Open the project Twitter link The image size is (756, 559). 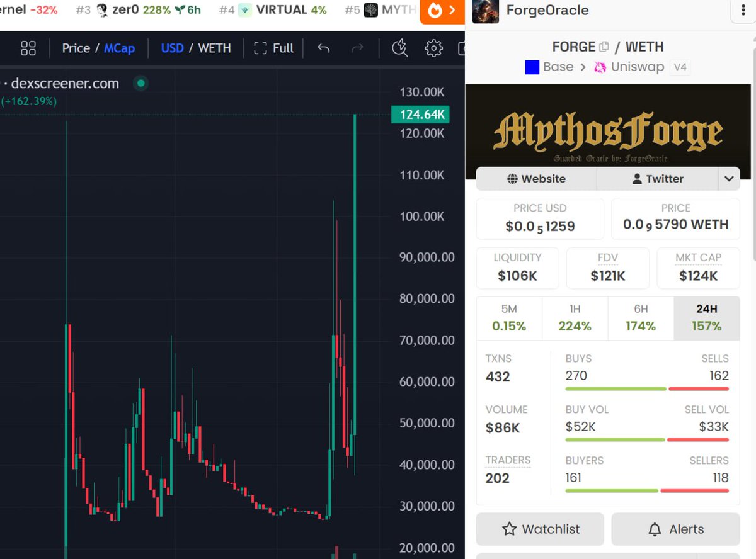coord(657,179)
